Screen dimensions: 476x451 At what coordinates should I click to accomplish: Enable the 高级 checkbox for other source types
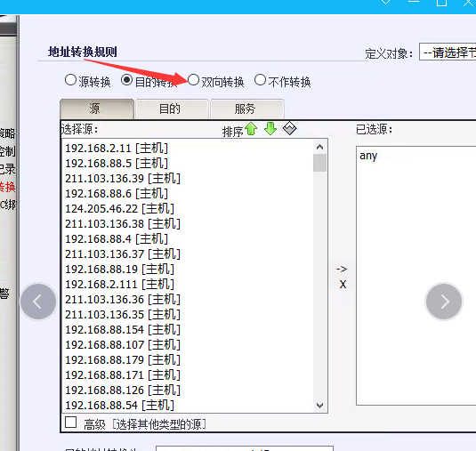click(70, 423)
